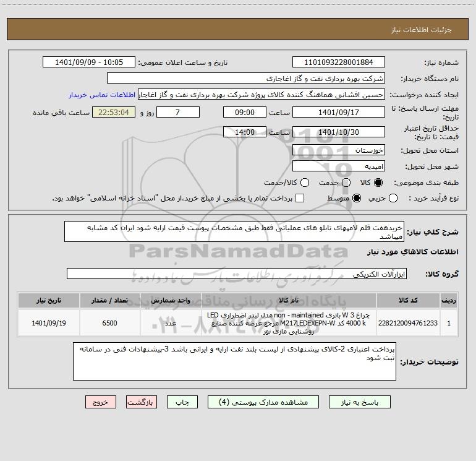This screenshot has width=476, height=461.
Task: Click the remaining days field showing 7
Action: tap(178, 112)
